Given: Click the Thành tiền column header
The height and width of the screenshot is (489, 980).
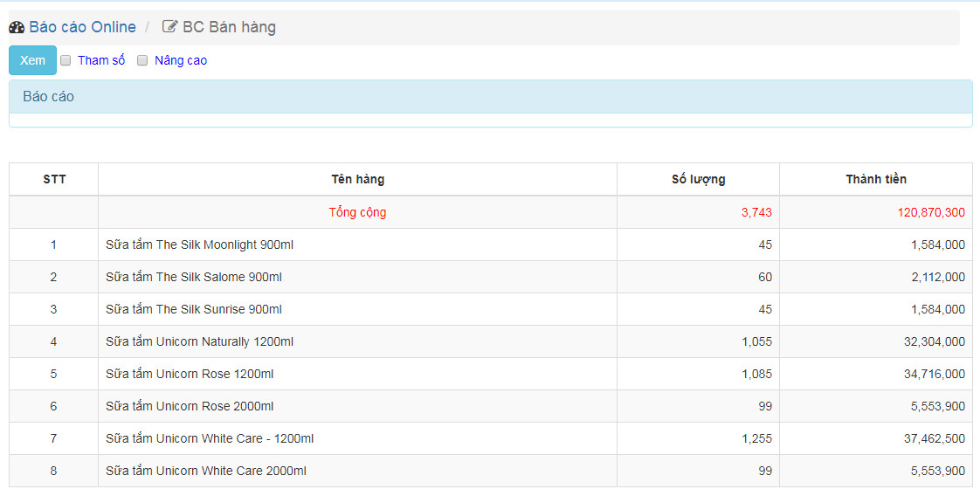Looking at the screenshot, I should [x=876, y=179].
